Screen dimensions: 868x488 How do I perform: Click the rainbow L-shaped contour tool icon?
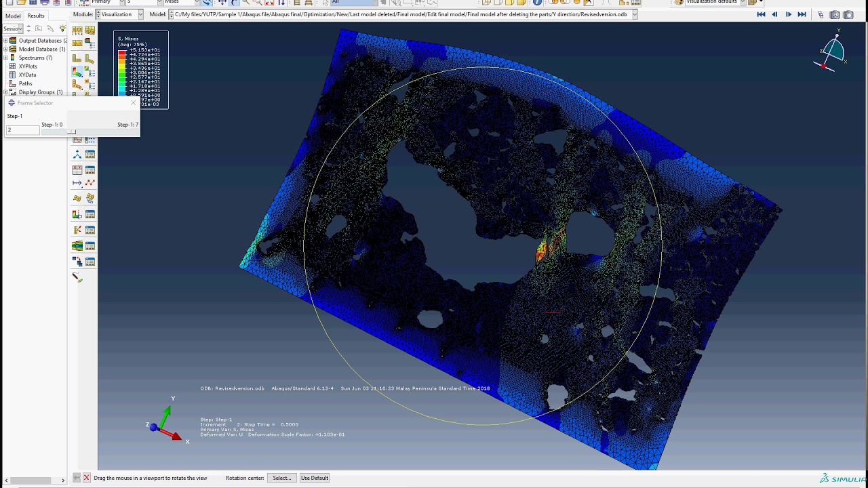coord(77,214)
